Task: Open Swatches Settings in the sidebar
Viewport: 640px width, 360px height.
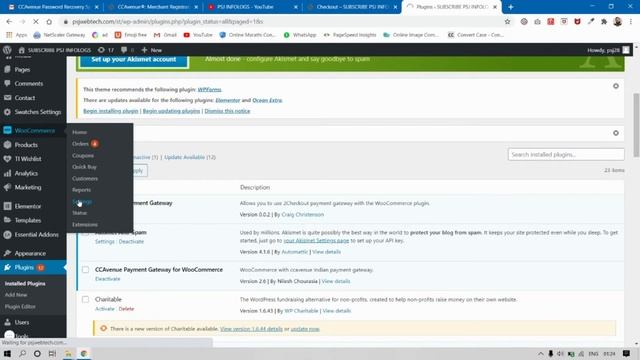Action: (x=38, y=112)
